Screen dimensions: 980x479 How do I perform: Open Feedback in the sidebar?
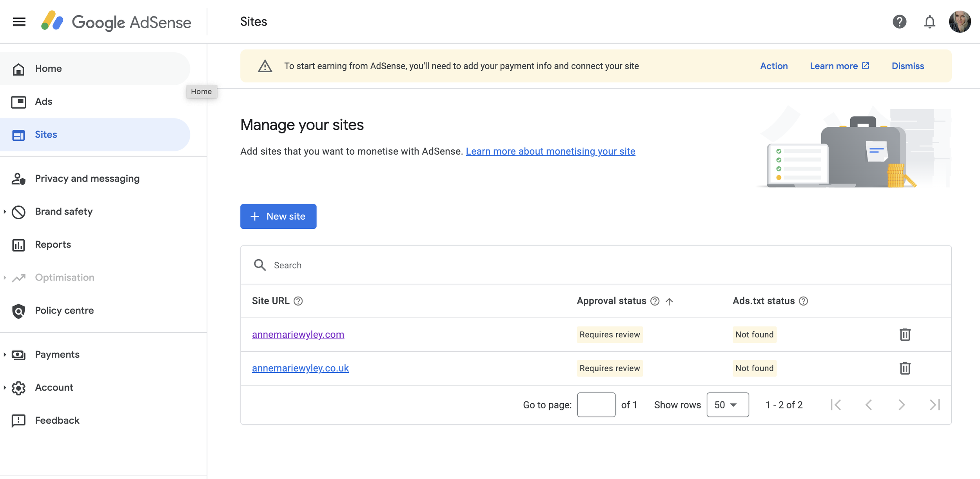coord(95,420)
